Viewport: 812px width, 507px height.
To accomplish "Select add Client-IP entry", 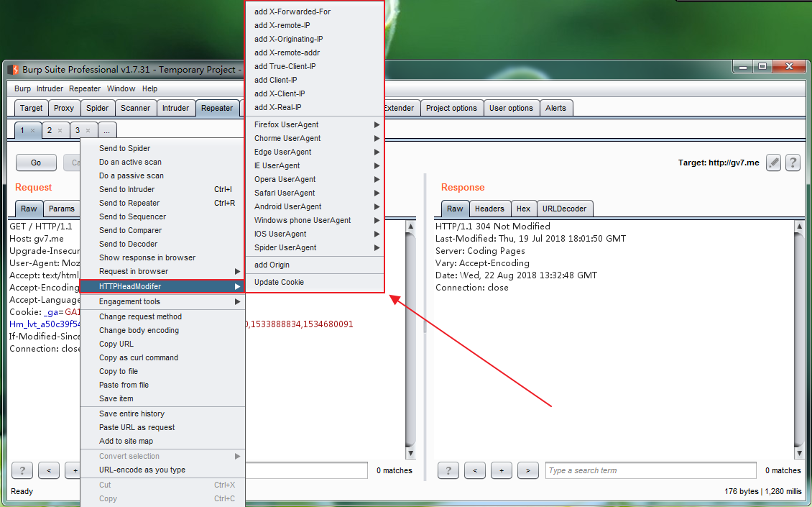I will pos(315,80).
